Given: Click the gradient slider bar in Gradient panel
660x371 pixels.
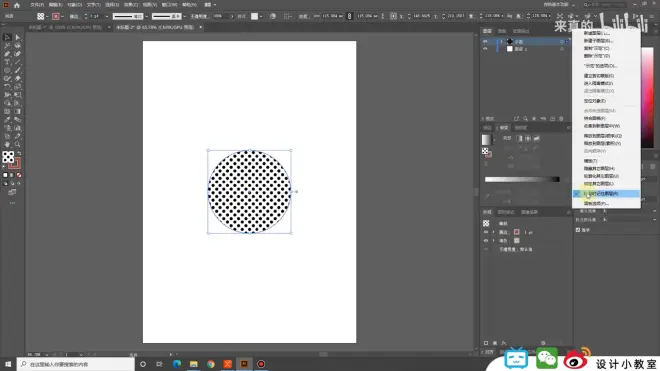Looking at the screenshot, I should pyautogui.click(x=522, y=179).
